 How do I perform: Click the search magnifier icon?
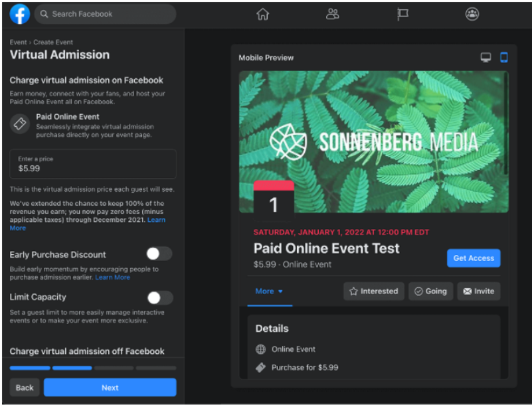pos(44,14)
